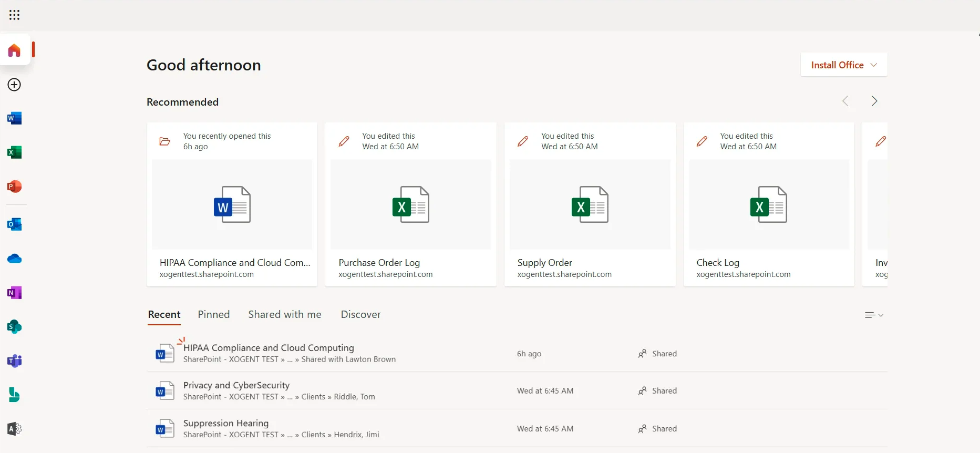Screen dimensions: 980x453
Task: Click previous arrow in Recommended carousel
Action: 845,101
